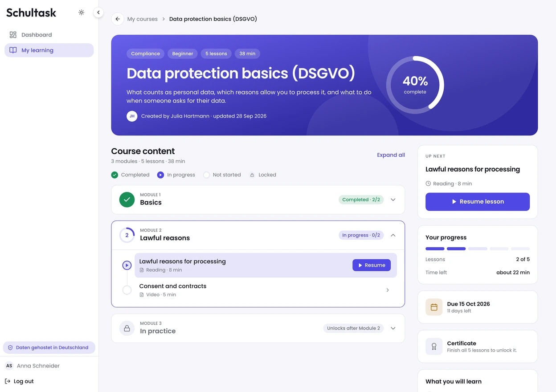Click the Completed legend check icon
This screenshot has width=556, height=392.
(x=114, y=175)
